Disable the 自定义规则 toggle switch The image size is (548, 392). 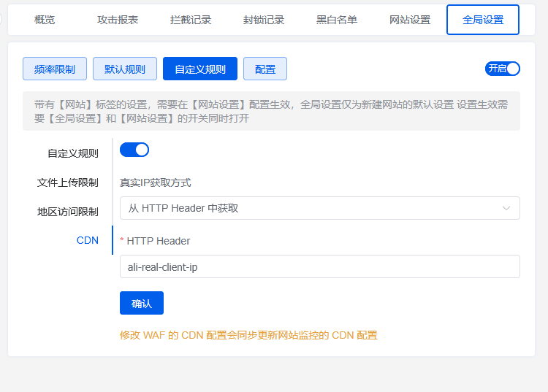point(134,150)
